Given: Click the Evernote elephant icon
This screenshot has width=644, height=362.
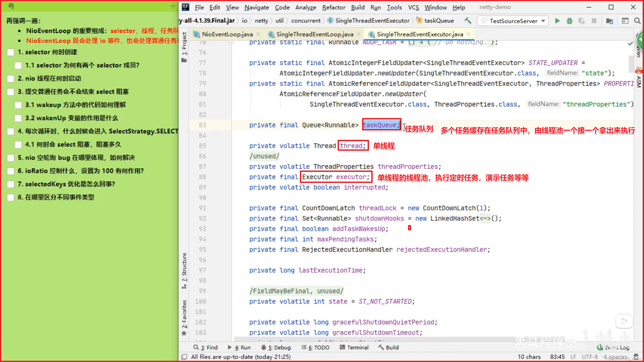Looking at the screenshot, I should 11,6.
